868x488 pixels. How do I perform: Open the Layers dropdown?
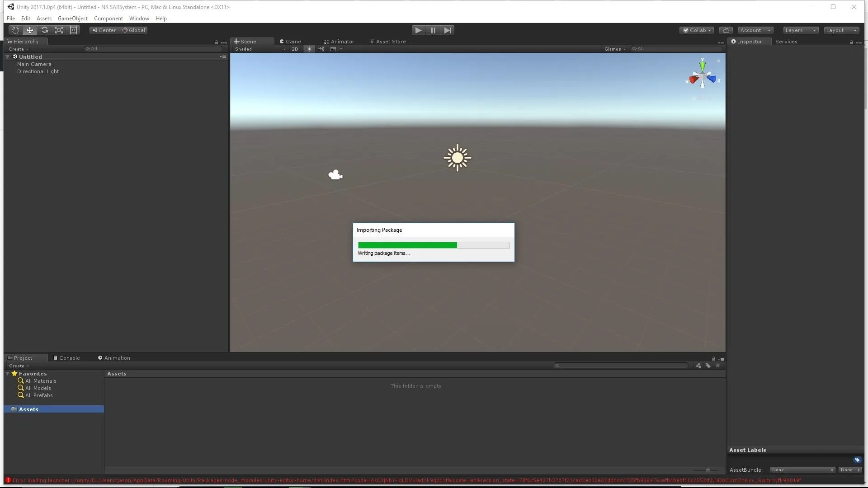(x=800, y=30)
